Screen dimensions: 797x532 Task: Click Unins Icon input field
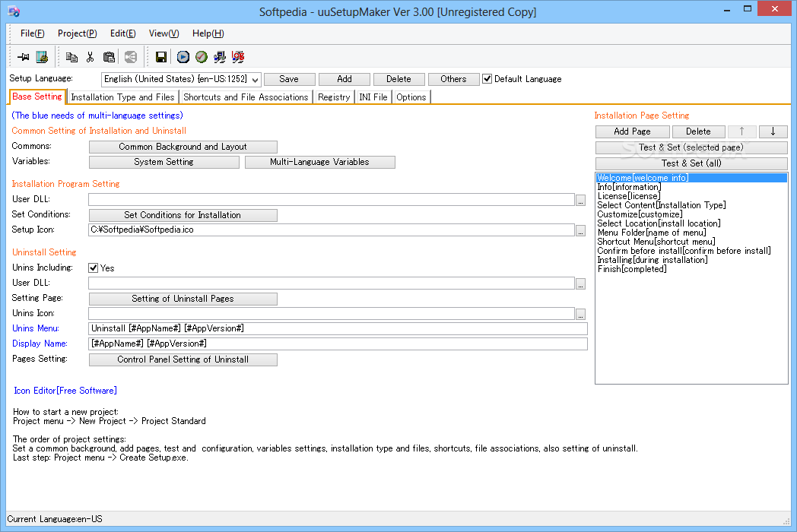click(x=332, y=314)
